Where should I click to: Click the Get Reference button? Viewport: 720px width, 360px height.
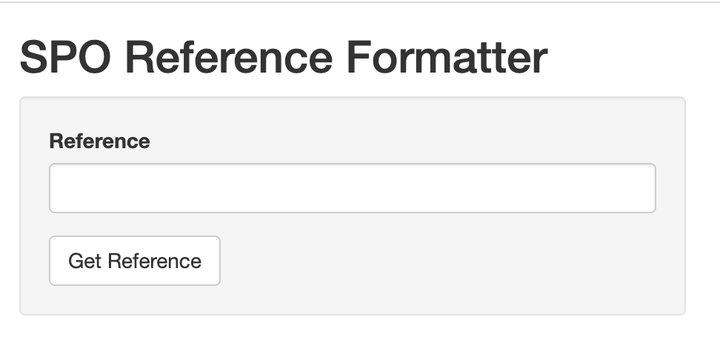(x=135, y=261)
